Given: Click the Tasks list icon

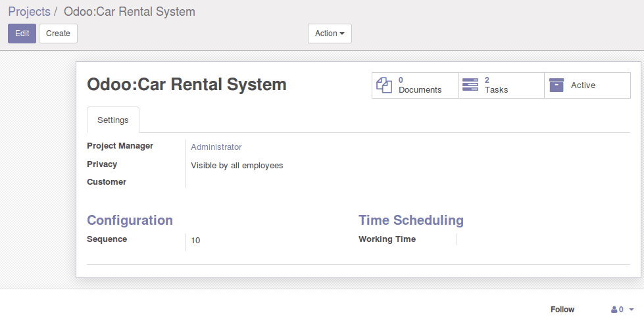Looking at the screenshot, I should [470, 85].
